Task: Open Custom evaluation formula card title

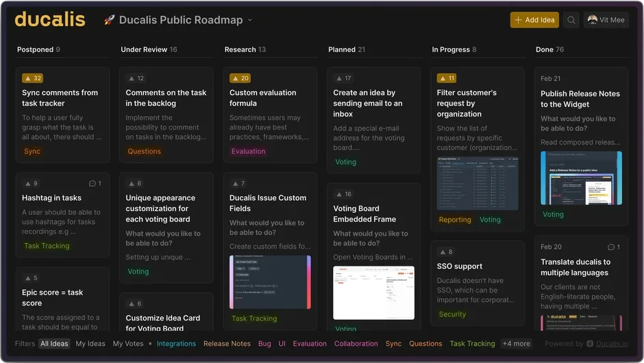Action: coord(263,98)
